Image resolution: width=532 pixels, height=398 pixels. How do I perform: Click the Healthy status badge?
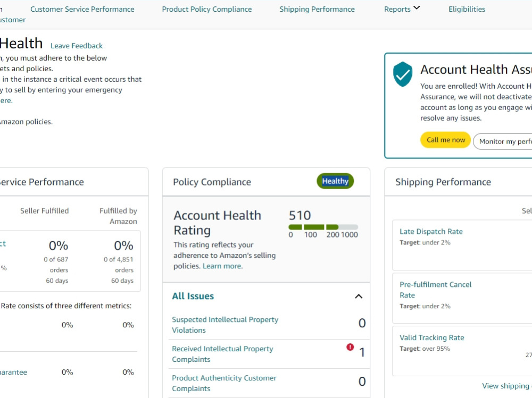pos(335,181)
